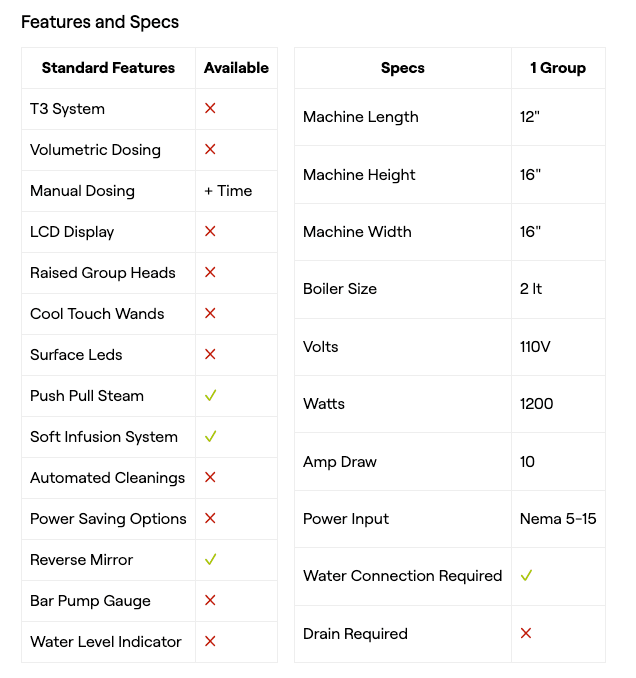Click the red X for Volumetric Dosing

[210, 149]
